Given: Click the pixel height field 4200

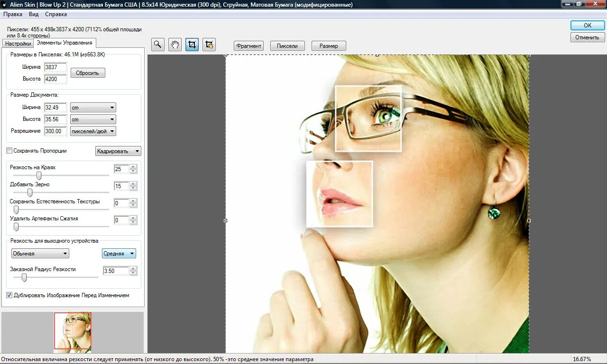Looking at the screenshot, I should (x=55, y=79).
